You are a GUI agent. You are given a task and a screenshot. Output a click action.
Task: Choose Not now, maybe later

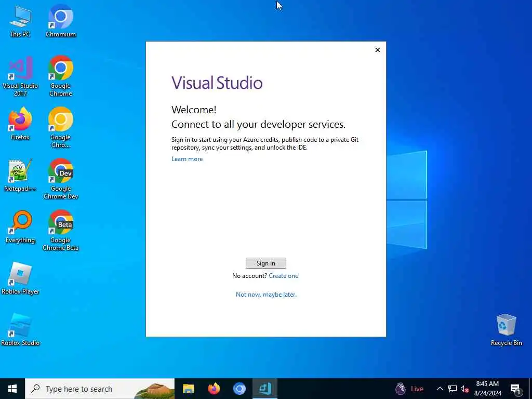point(266,295)
